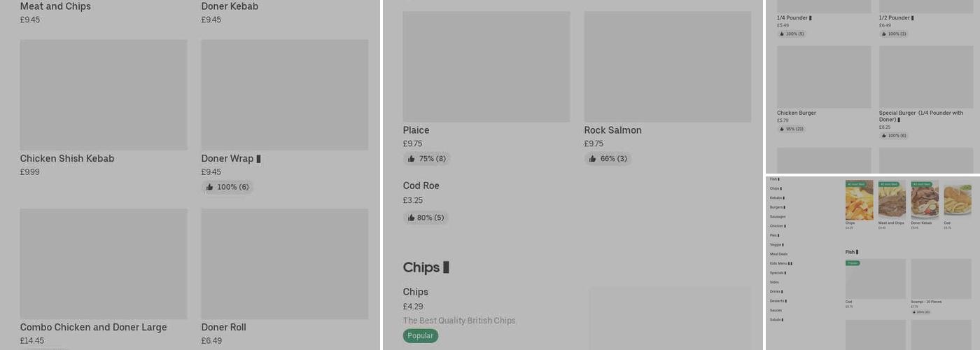
Task: Click the 66% thumbs-up badge for Rock Salmon
Action: pos(608,159)
